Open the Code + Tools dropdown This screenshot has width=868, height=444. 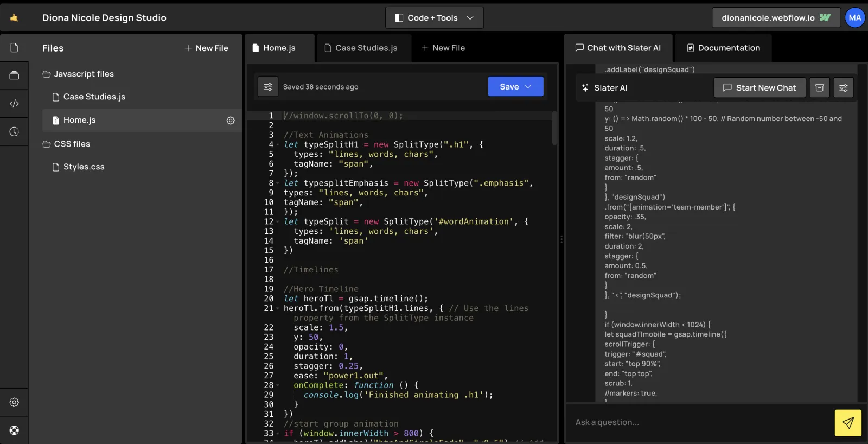pos(435,18)
